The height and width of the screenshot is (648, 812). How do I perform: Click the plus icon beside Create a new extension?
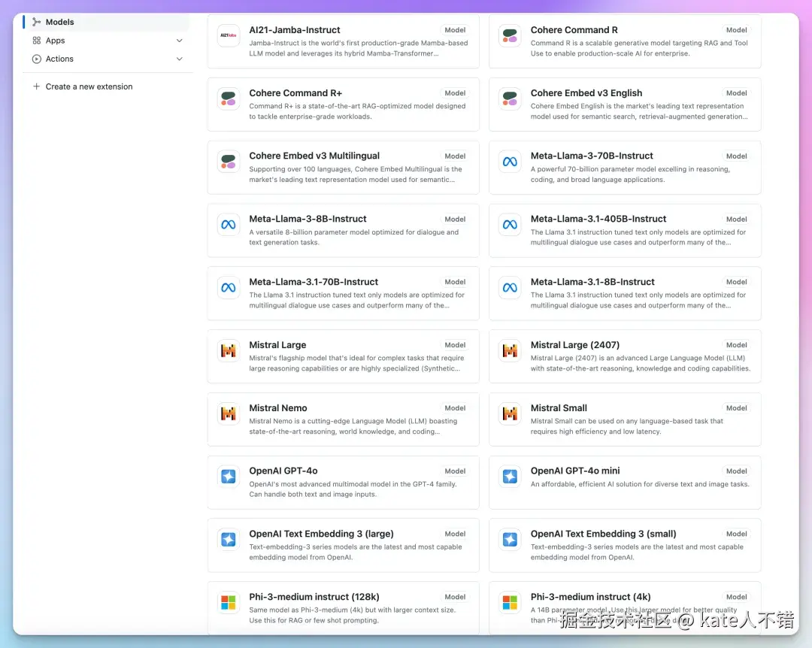[36, 86]
